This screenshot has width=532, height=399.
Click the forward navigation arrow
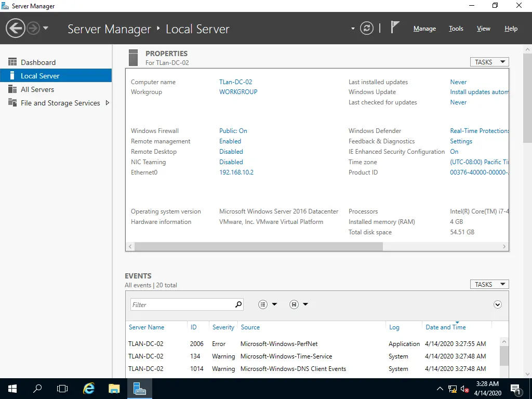[33, 28]
